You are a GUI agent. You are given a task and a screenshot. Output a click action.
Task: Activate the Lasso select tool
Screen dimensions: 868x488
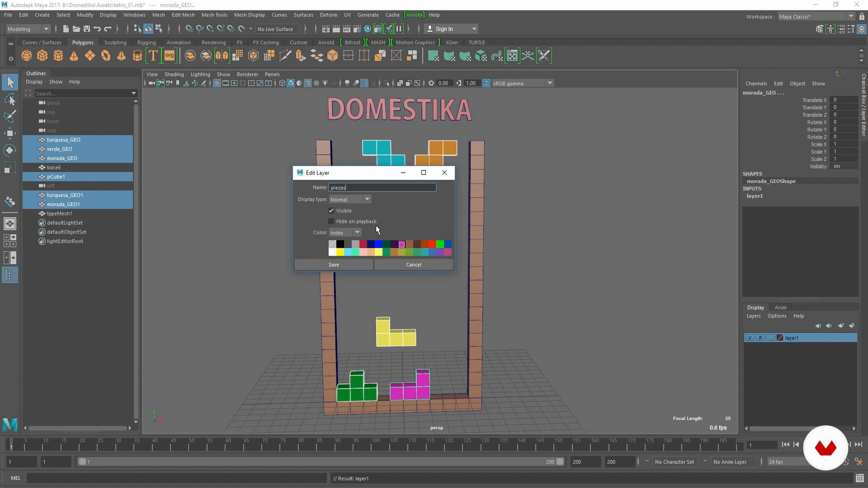(10, 99)
